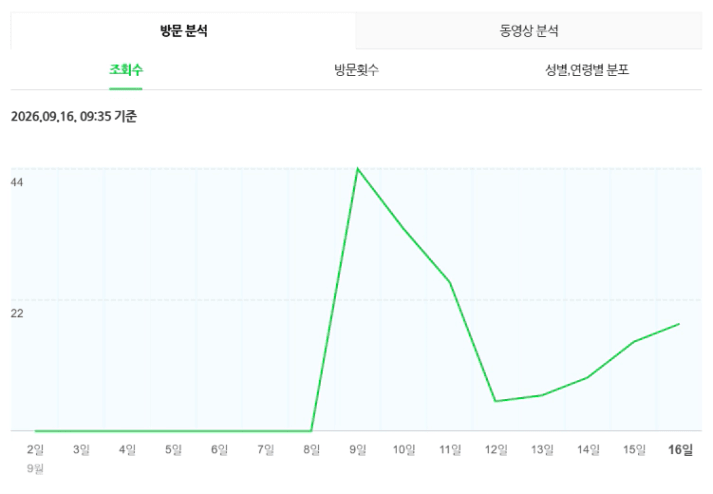Click the 44 y-axis value label
This screenshot has height=494, width=713.
pyautogui.click(x=17, y=182)
